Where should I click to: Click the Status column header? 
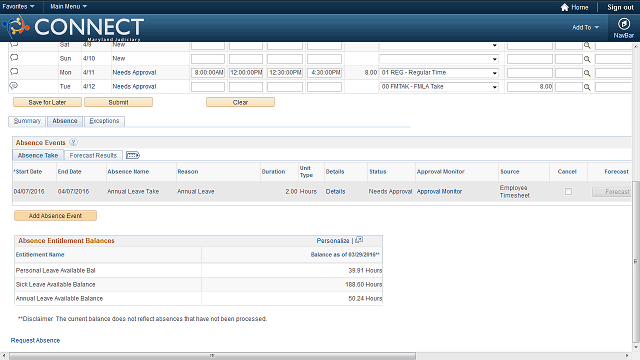pos(378,172)
